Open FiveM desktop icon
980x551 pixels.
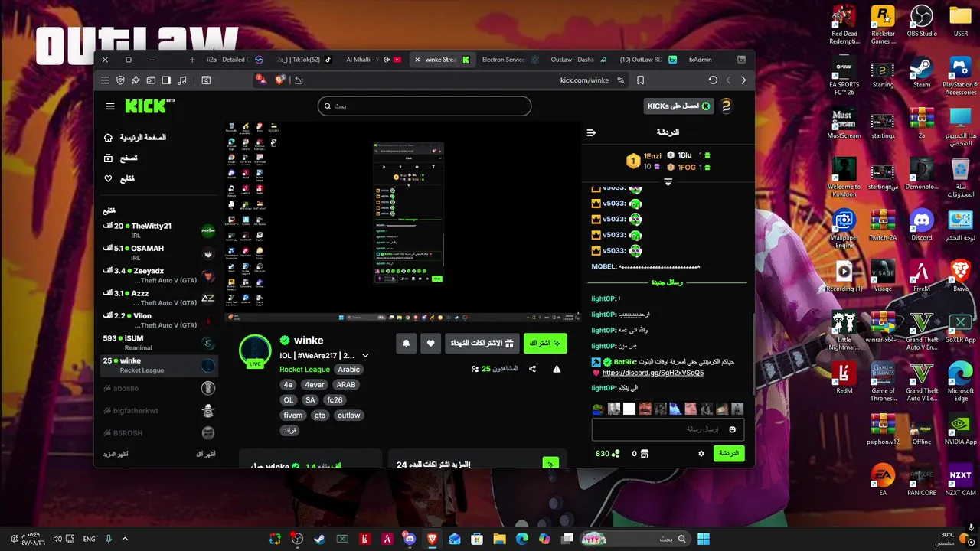tap(921, 276)
